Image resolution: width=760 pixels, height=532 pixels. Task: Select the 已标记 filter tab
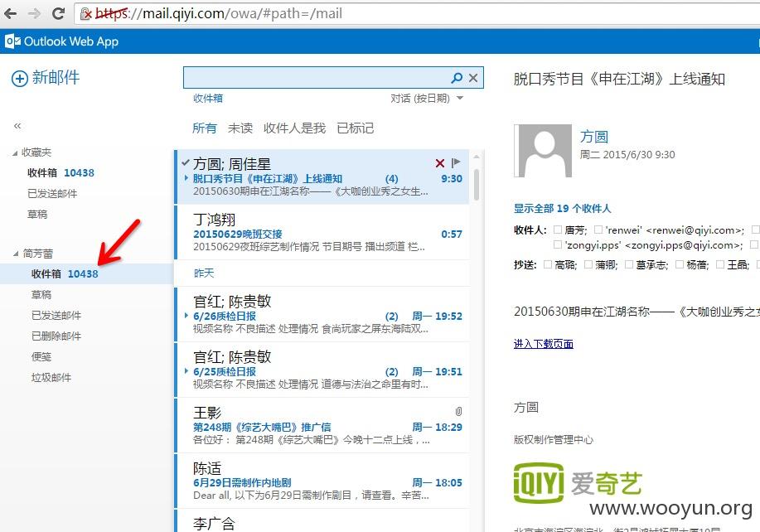click(356, 128)
